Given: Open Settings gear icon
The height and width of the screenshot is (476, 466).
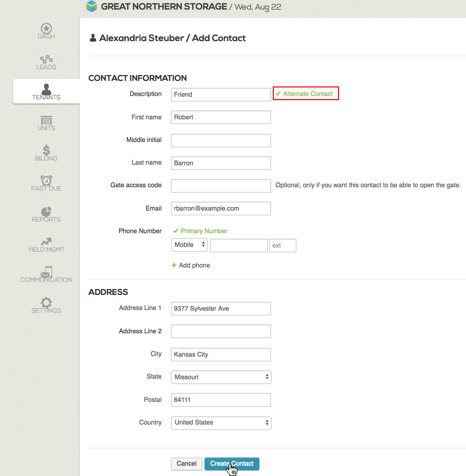Looking at the screenshot, I should (46, 302).
